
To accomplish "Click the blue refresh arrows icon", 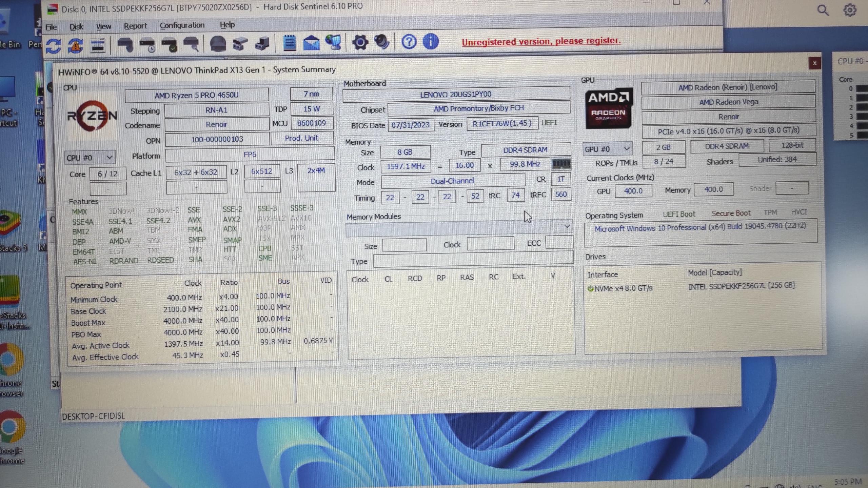I will (x=54, y=46).
